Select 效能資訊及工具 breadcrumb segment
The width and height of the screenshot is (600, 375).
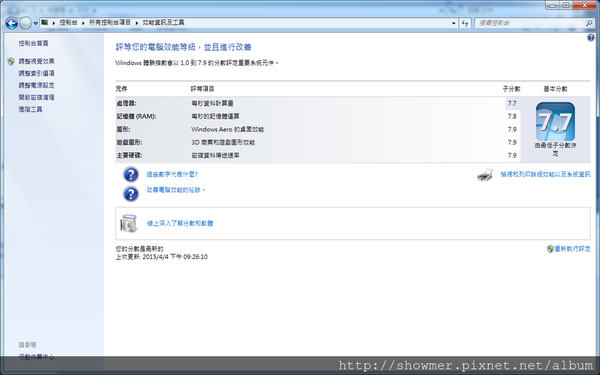(x=163, y=23)
